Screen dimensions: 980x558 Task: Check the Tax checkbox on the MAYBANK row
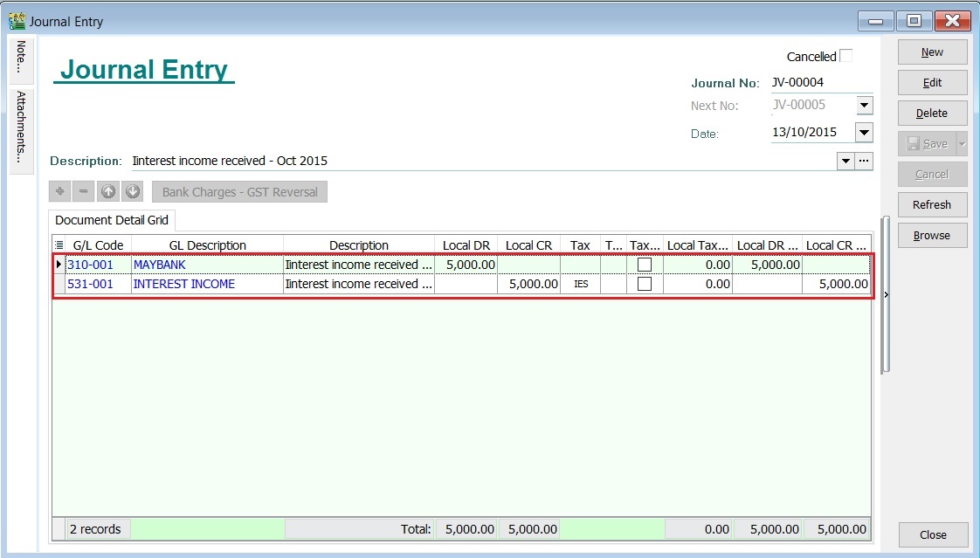coord(646,265)
